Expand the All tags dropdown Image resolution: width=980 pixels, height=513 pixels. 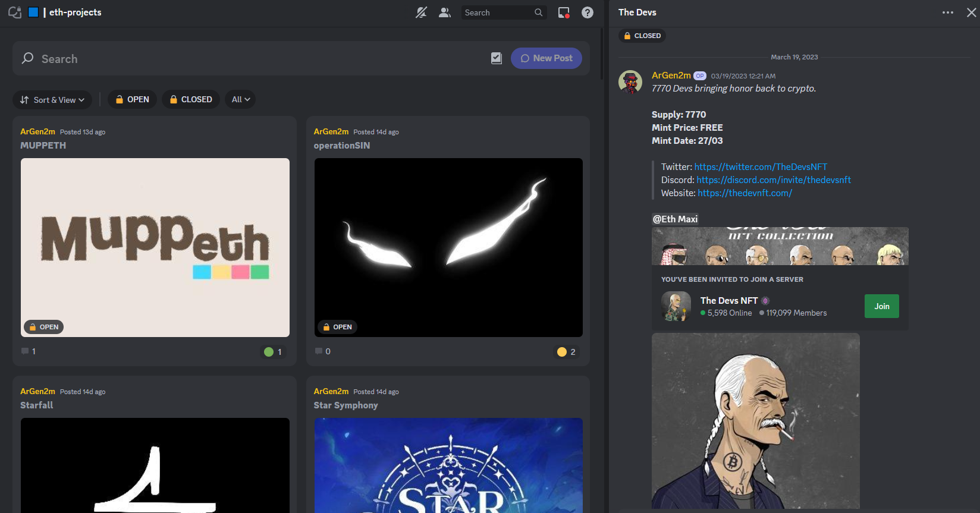pyautogui.click(x=240, y=100)
